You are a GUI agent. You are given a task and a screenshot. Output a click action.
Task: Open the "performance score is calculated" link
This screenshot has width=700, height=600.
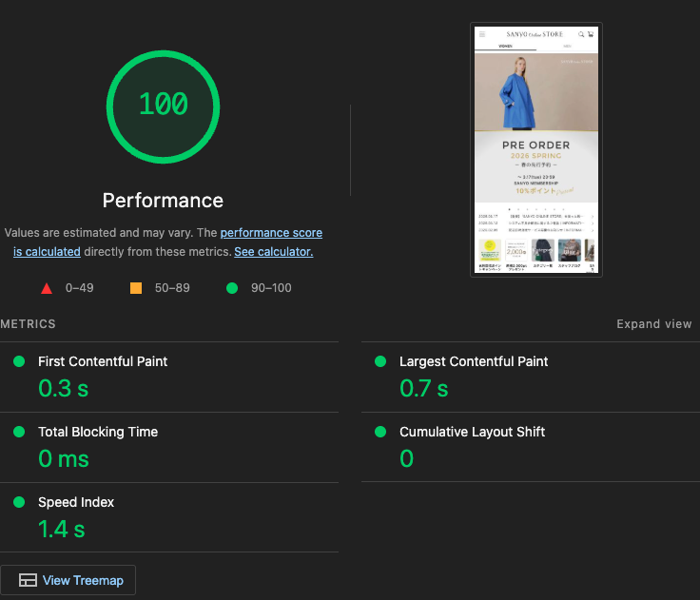(x=271, y=233)
